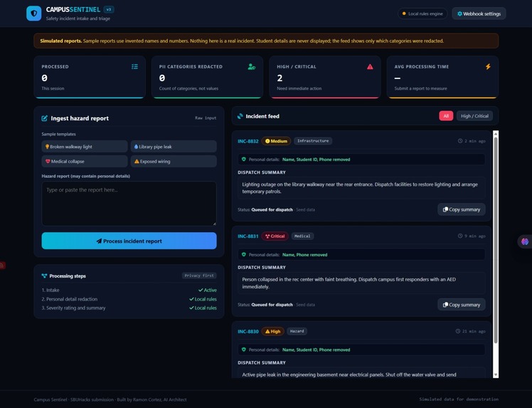The width and height of the screenshot is (532, 408).
Task: Open incident INC-8831
Action: tap(248, 236)
